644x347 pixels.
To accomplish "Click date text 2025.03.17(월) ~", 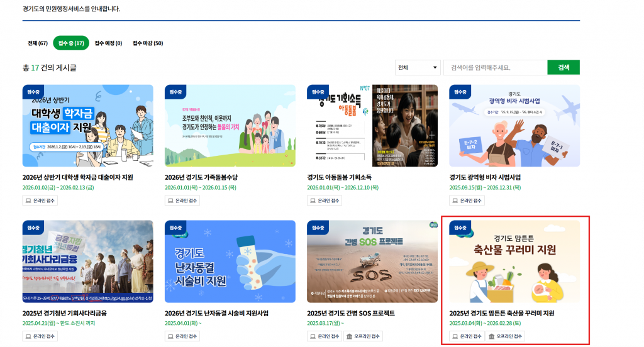I will tap(325, 324).
